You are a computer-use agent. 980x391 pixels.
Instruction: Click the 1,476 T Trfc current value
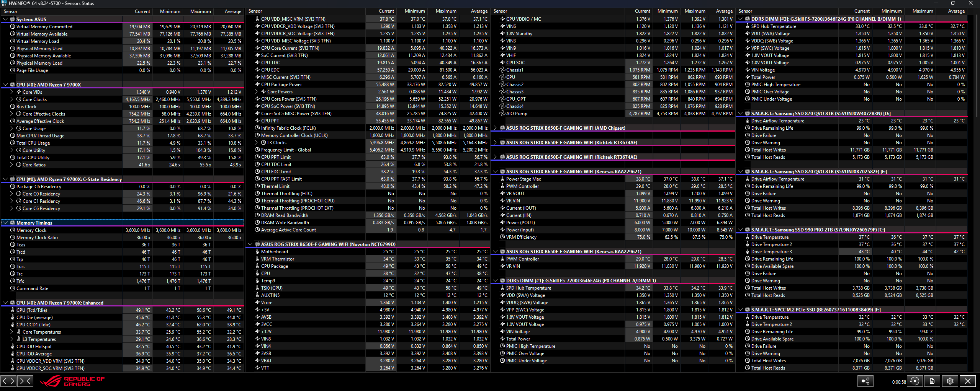pos(143,281)
